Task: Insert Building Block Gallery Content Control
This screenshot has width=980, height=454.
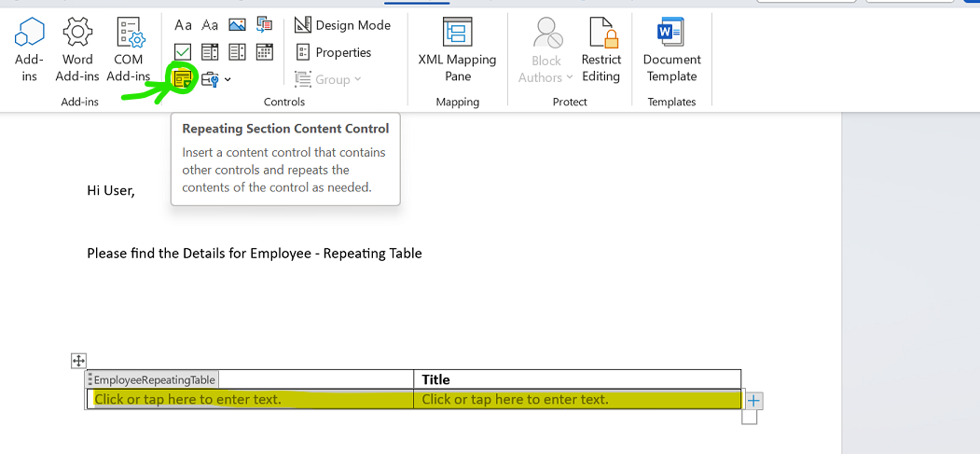Action: 264,25
